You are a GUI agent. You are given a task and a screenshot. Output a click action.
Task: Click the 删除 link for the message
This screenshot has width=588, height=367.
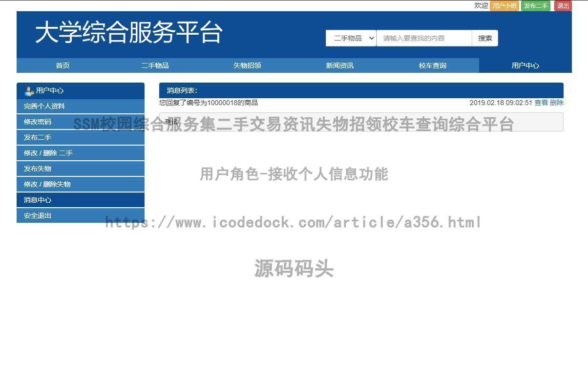click(557, 103)
